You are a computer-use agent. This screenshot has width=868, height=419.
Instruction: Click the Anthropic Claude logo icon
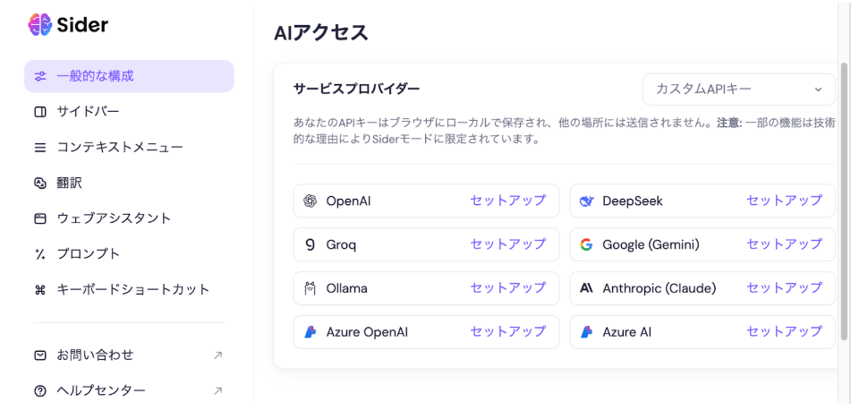587,288
